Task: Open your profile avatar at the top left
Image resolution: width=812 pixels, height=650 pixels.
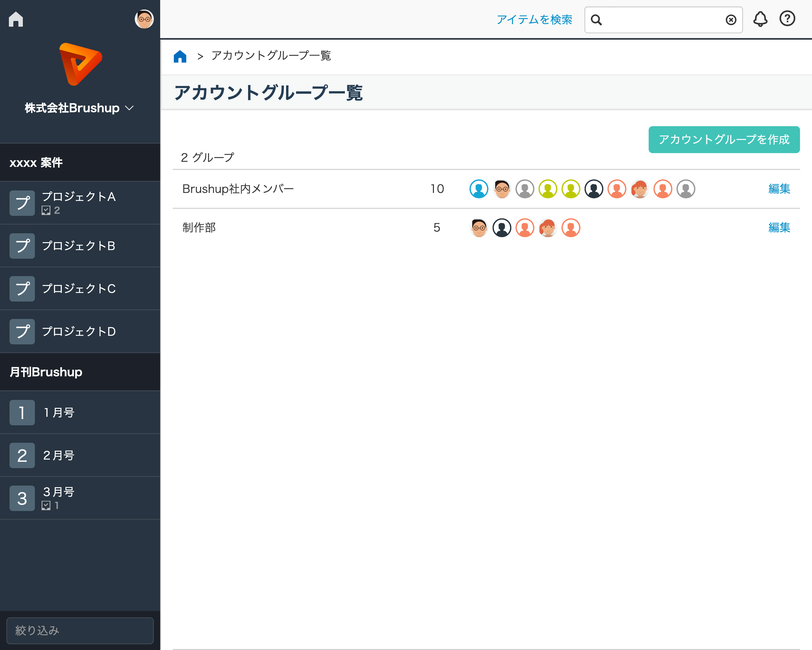Action: [x=145, y=19]
